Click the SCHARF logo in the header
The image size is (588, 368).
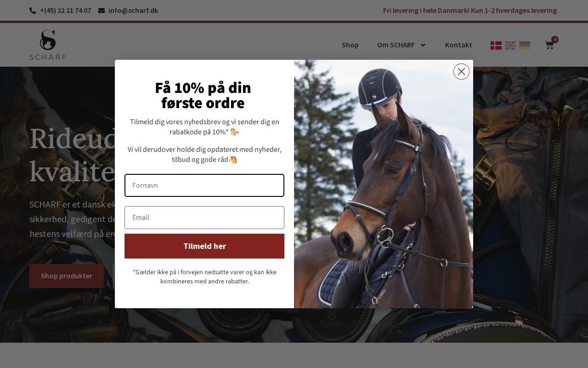click(48, 45)
